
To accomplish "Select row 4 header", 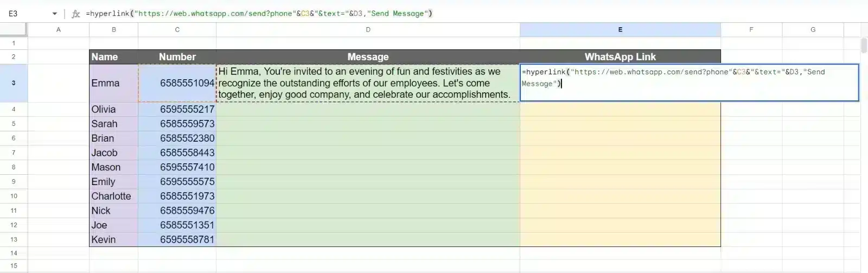I will coord(14,109).
